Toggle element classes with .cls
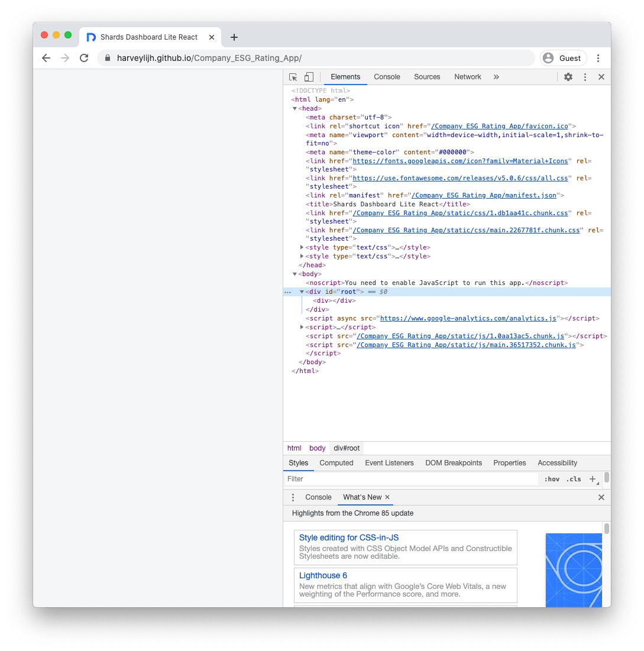The image size is (644, 651). click(574, 479)
